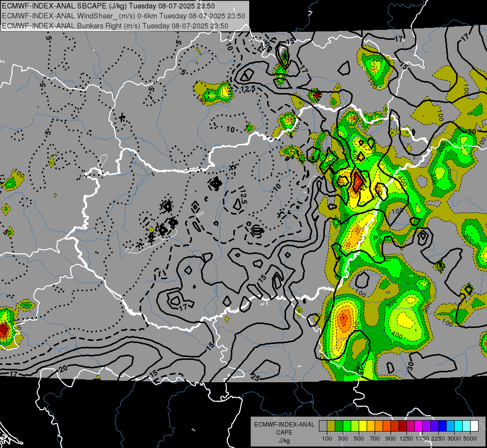The image size is (487, 448).
Task: Select the orange legend swatch before 700
Action: click(379, 426)
